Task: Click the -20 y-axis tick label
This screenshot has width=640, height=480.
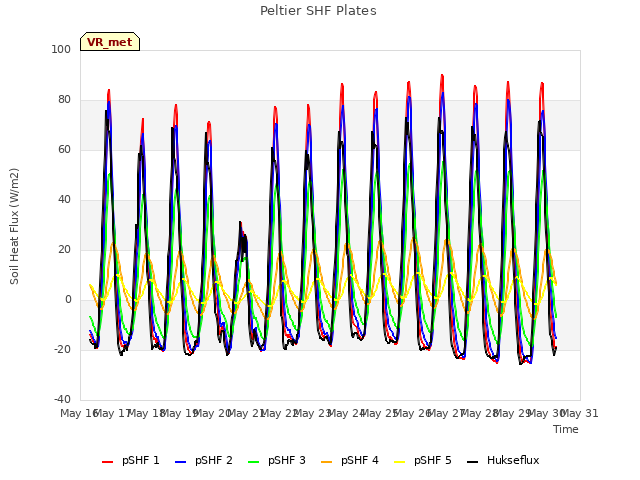Action: (62, 349)
